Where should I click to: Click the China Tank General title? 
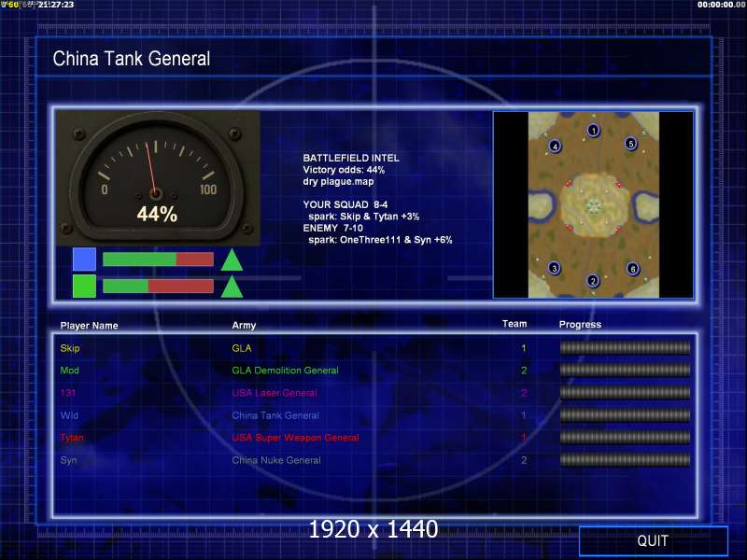(x=132, y=59)
